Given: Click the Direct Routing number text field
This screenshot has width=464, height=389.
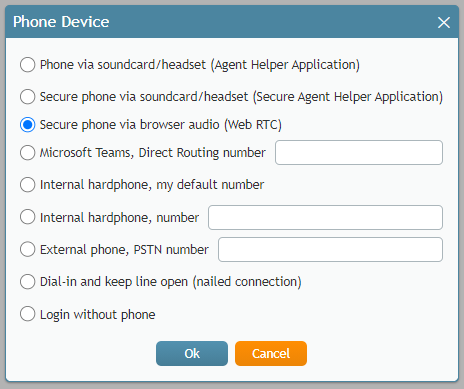Looking at the screenshot, I should point(359,153).
